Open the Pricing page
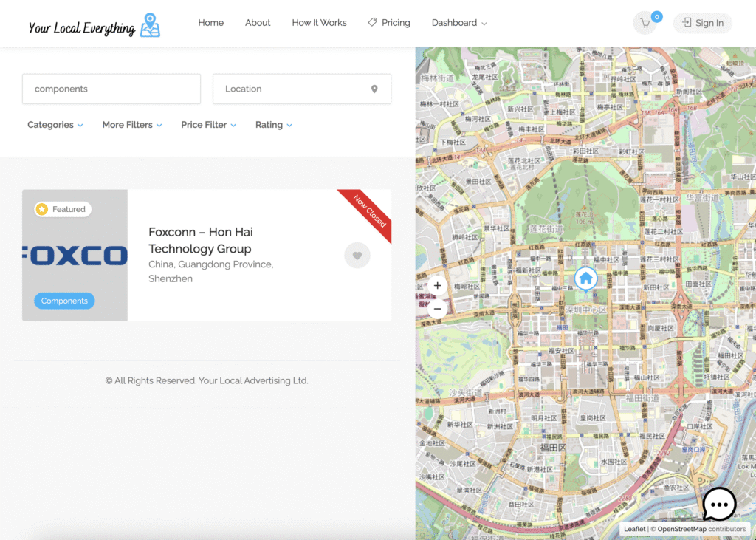The image size is (756, 540). coord(389,23)
